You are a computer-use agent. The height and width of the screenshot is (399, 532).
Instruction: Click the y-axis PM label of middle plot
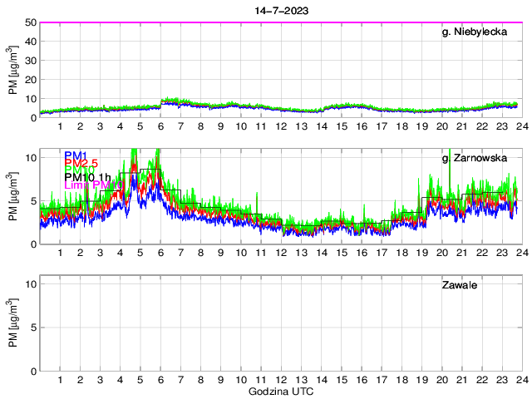(13, 198)
